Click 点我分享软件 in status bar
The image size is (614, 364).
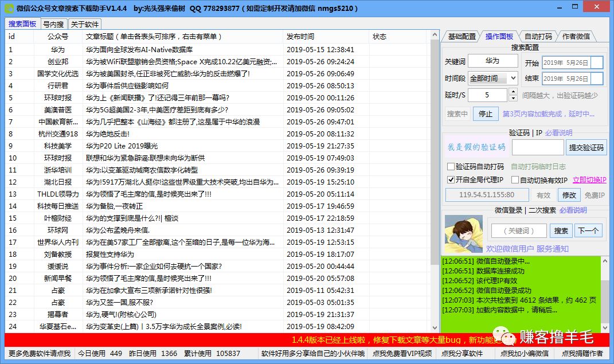point(462,354)
